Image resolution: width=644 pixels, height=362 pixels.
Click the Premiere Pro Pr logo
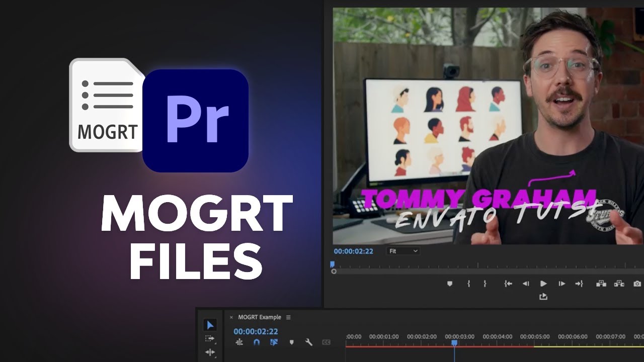(196, 121)
